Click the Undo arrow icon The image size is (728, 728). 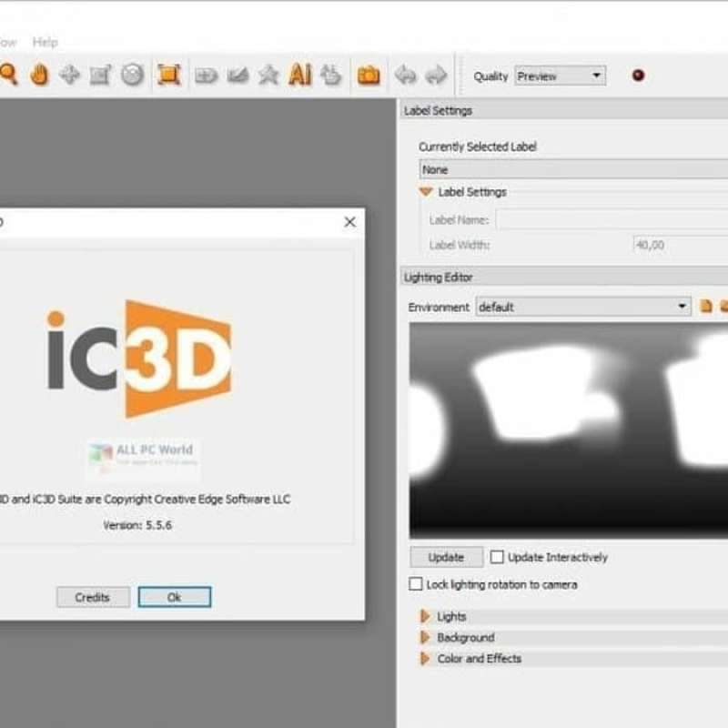[x=404, y=75]
